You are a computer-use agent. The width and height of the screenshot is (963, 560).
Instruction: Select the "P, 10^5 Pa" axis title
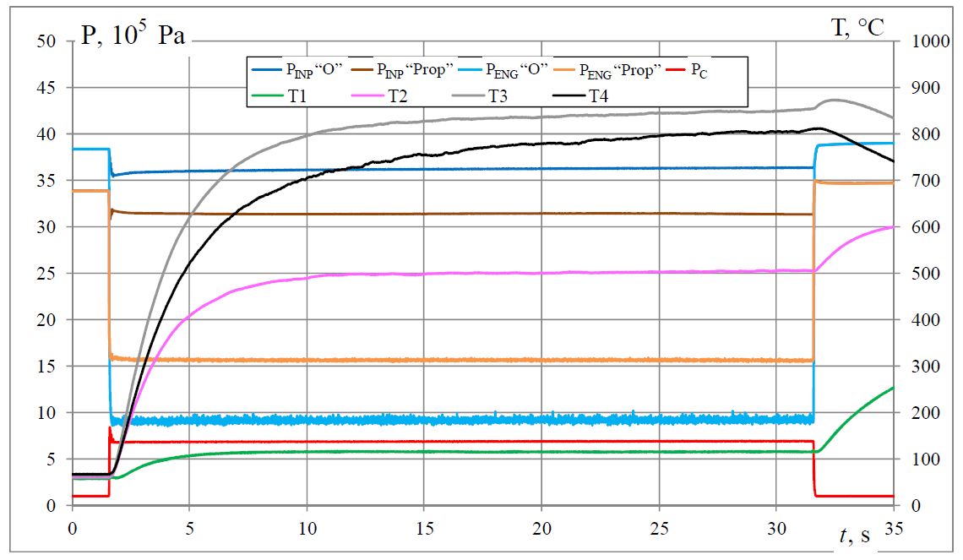pos(133,35)
